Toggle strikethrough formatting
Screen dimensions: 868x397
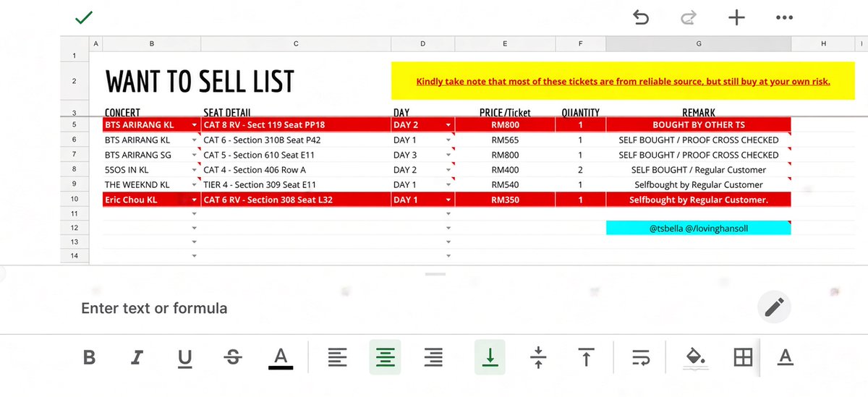click(233, 357)
